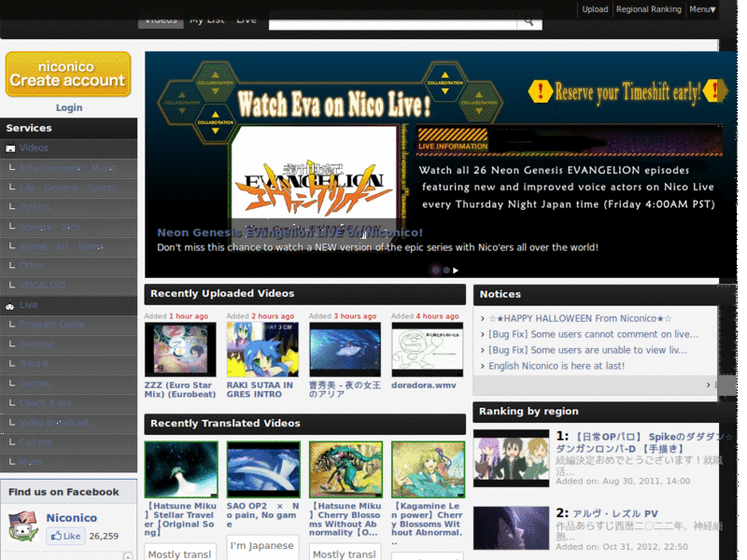Screen dimensions: 747x560
Task: Click ZZZ (Euro Star Mix) (Eurobeat) title
Action: click(180, 389)
